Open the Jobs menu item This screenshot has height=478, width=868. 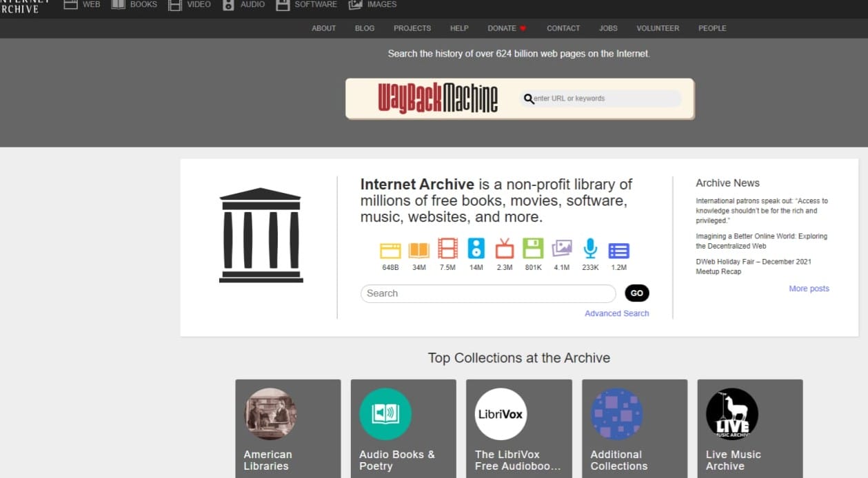pyautogui.click(x=608, y=28)
